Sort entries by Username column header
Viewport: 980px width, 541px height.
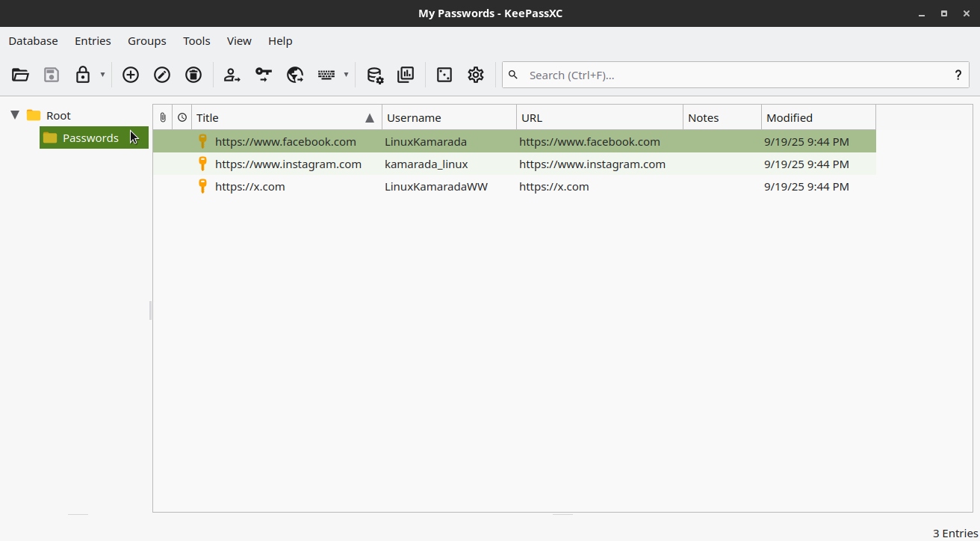pyautogui.click(x=449, y=117)
